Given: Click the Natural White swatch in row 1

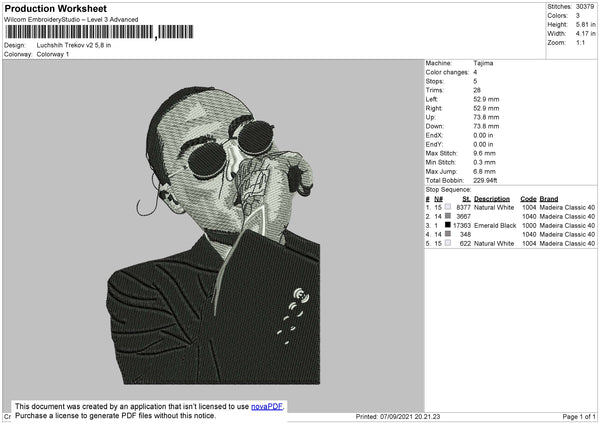Looking at the screenshot, I should pos(448,207).
